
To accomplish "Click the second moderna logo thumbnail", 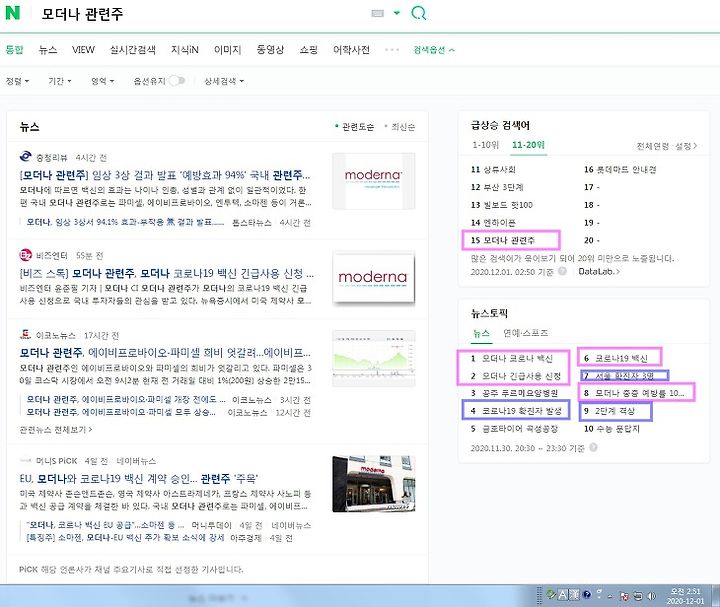I will click(x=374, y=278).
